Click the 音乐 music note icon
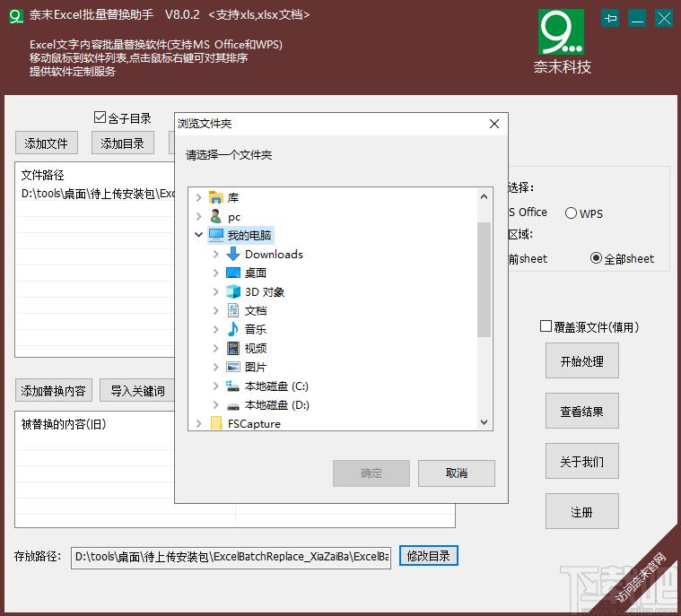Screen dimensions: 681x616 (233, 329)
